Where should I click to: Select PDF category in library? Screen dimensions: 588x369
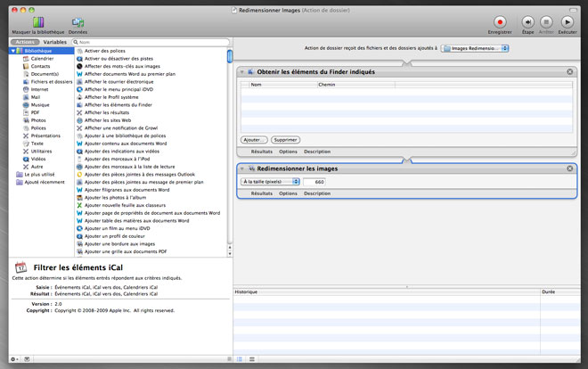[x=35, y=112]
